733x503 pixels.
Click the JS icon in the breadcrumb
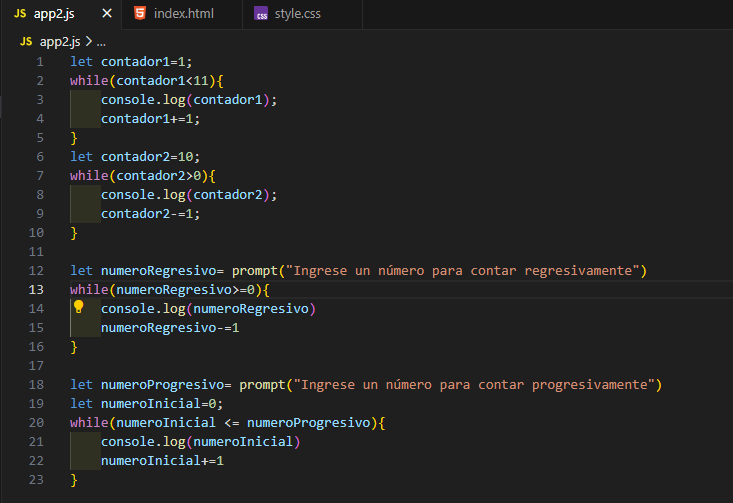(26, 42)
